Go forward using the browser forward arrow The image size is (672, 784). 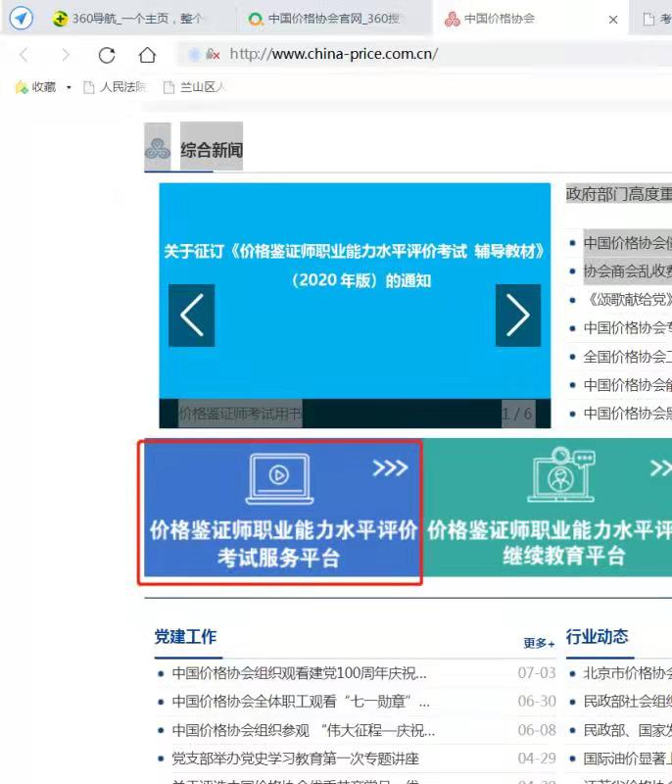66,55
